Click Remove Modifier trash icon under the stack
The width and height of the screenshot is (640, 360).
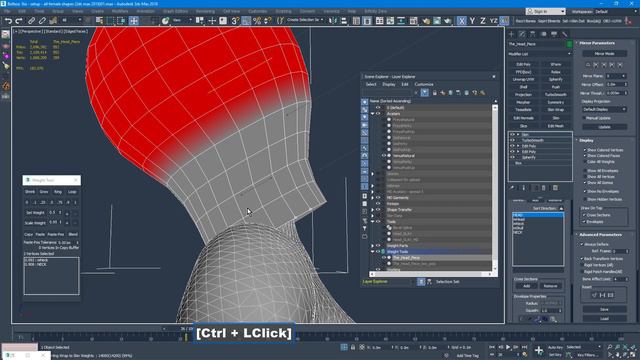pos(544,188)
